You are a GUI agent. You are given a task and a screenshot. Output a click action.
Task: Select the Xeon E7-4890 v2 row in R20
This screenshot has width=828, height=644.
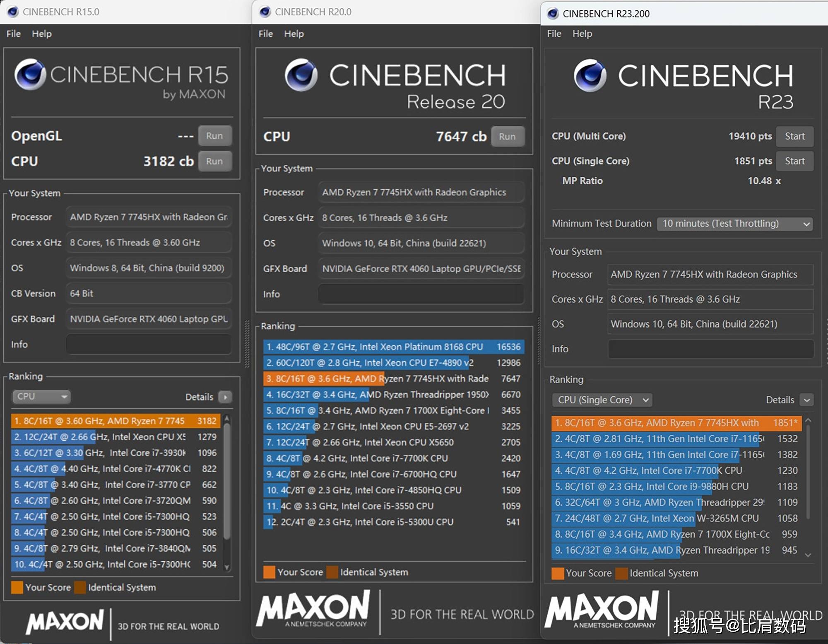tap(394, 363)
